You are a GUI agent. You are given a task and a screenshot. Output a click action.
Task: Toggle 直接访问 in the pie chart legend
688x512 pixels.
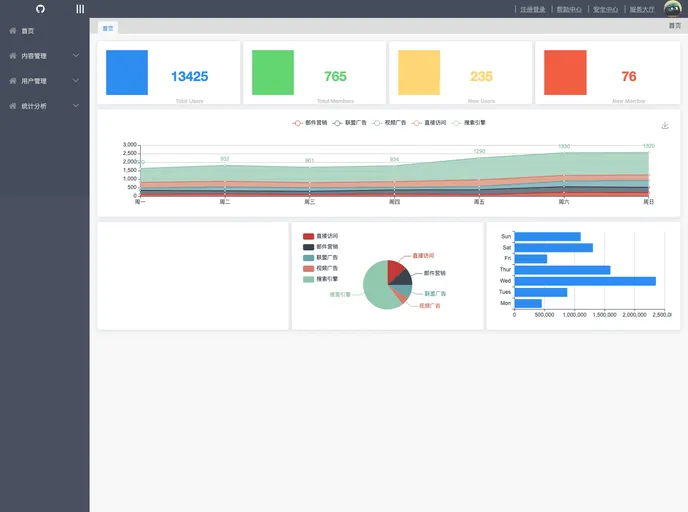320,236
